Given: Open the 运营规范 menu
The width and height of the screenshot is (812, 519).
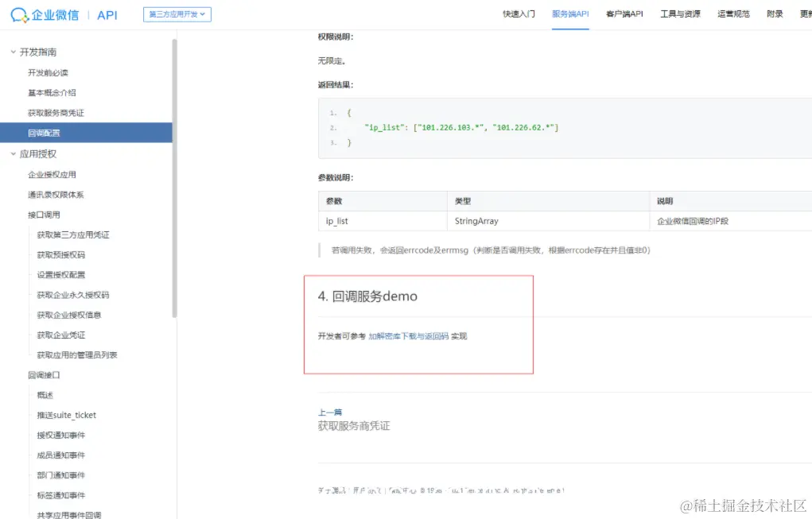Looking at the screenshot, I should 732,14.
